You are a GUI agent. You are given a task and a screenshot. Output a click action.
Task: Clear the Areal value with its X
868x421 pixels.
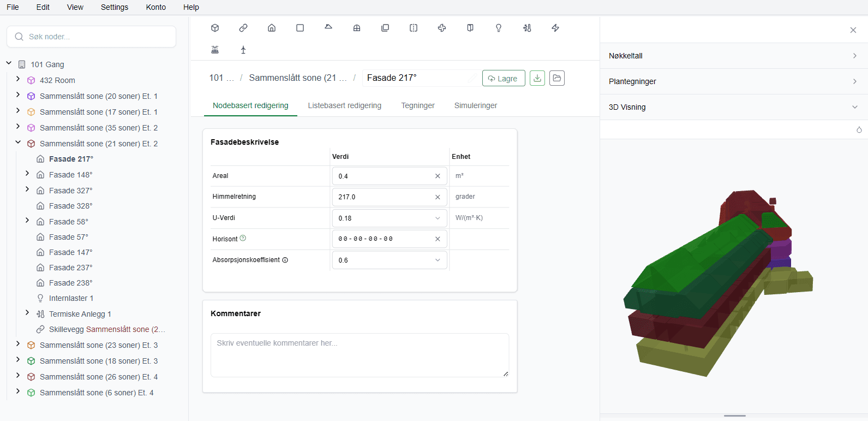tap(438, 176)
